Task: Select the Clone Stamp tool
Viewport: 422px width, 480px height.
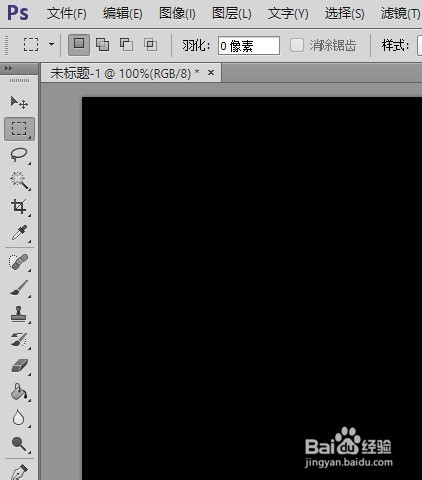Action: (x=19, y=314)
